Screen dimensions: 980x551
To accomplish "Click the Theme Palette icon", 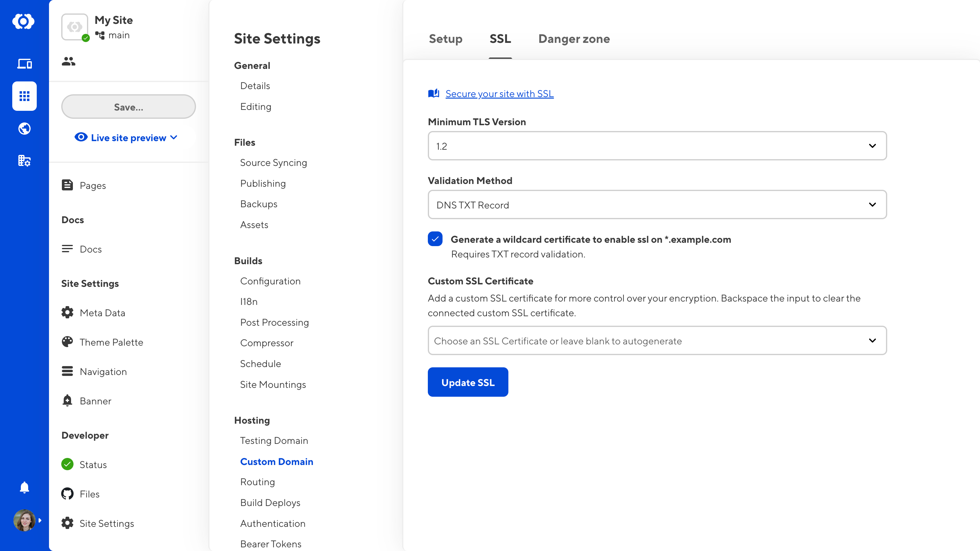I will tap(67, 342).
